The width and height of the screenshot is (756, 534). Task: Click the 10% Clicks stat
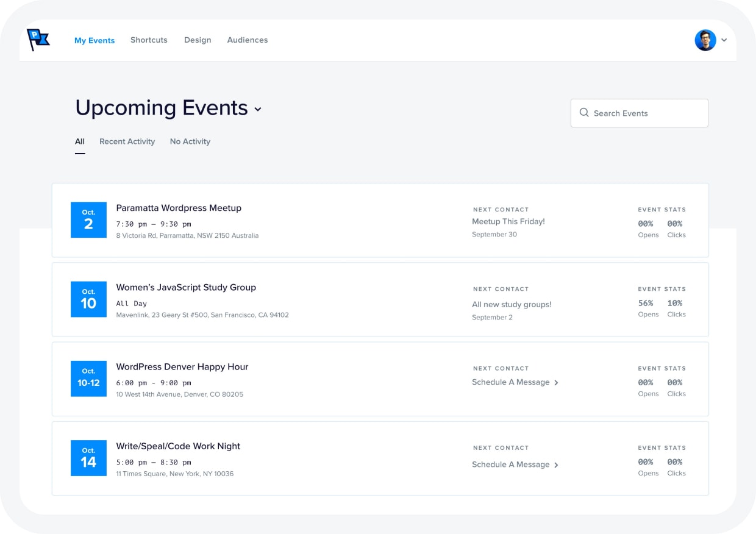click(x=676, y=308)
